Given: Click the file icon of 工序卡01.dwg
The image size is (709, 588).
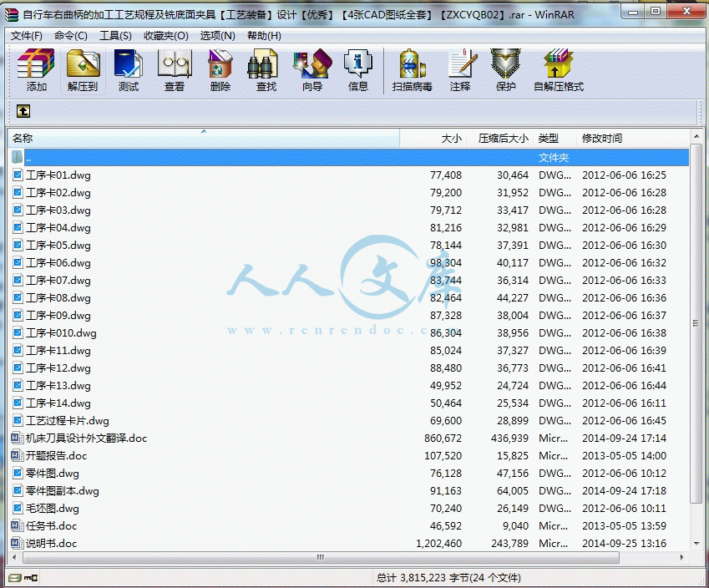Looking at the screenshot, I should pos(18,175).
